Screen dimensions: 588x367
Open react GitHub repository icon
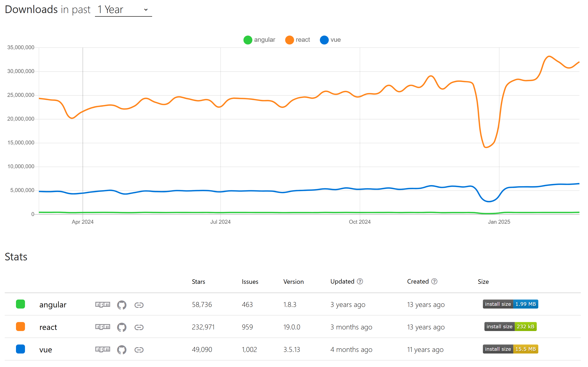(x=122, y=327)
